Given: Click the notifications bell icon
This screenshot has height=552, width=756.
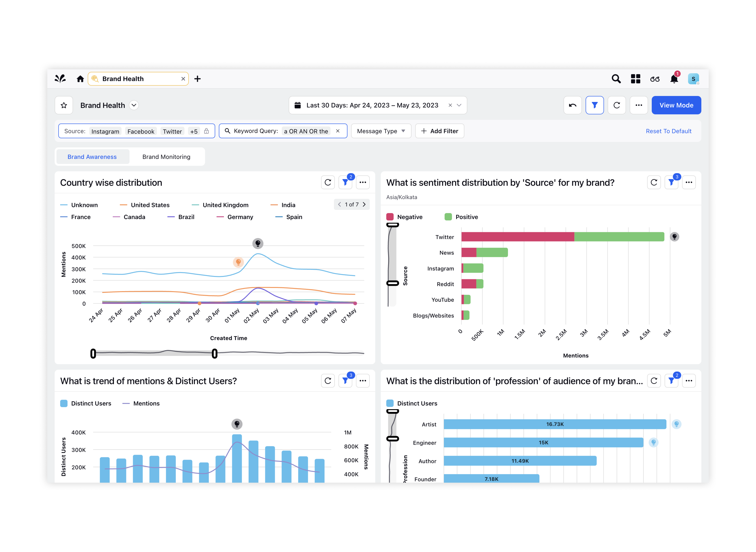Looking at the screenshot, I should click(x=674, y=79).
